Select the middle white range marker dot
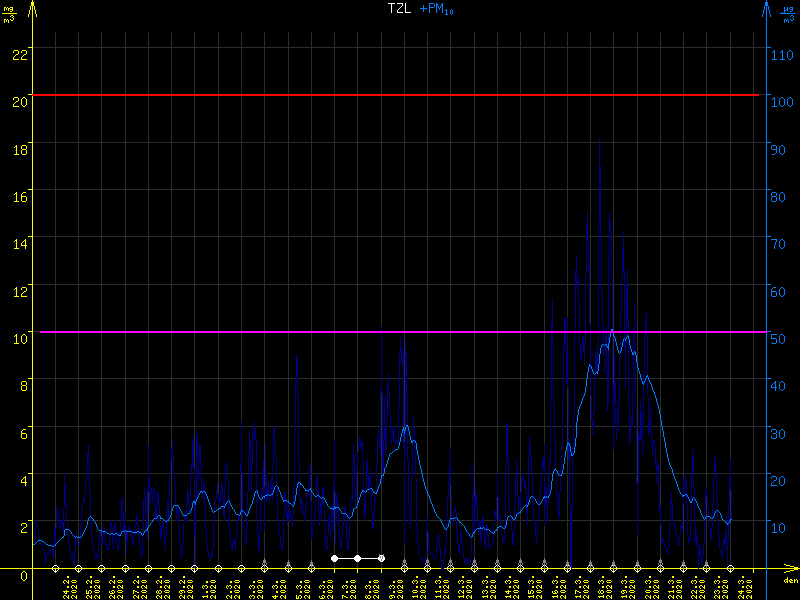Image resolution: width=800 pixels, height=600 pixels. (357, 558)
